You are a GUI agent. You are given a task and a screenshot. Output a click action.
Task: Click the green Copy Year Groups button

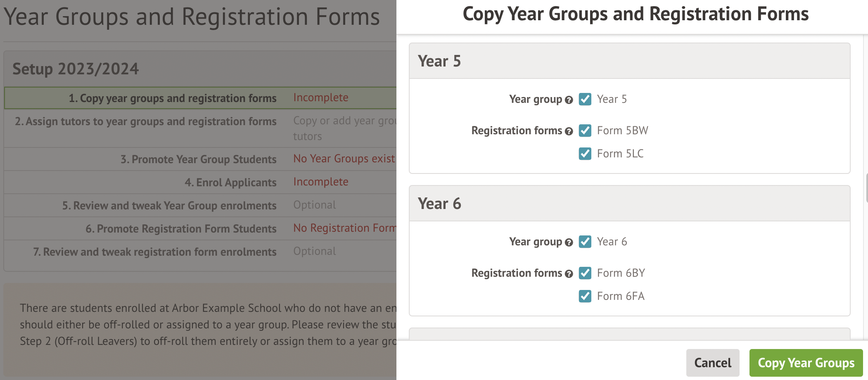point(806,363)
